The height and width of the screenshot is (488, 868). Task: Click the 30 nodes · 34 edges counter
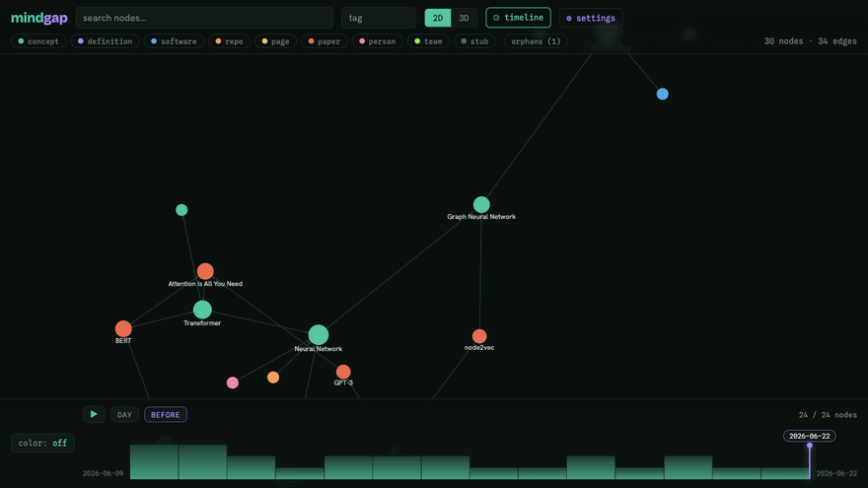pyautogui.click(x=811, y=41)
